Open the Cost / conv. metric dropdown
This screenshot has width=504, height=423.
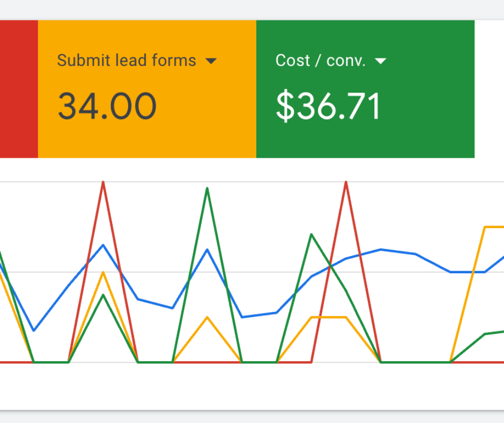tap(382, 61)
